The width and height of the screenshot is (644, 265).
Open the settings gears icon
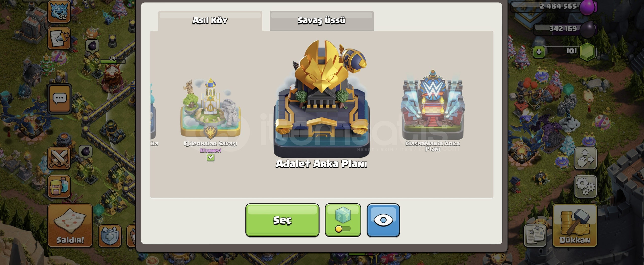point(586,186)
